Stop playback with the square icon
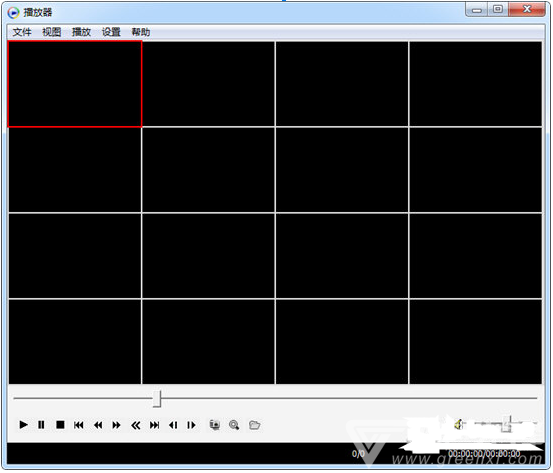Screen dimensions: 553x473 coord(60,425)
